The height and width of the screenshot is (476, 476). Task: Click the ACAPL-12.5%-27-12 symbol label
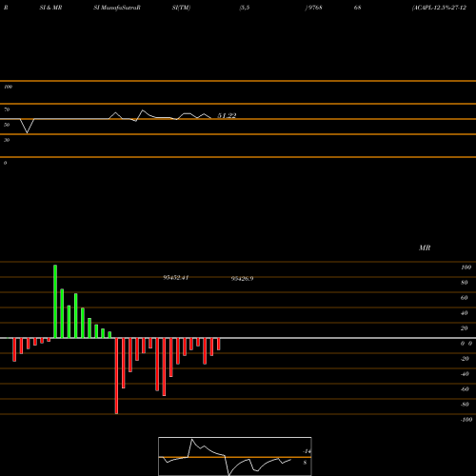click(439, 8)
